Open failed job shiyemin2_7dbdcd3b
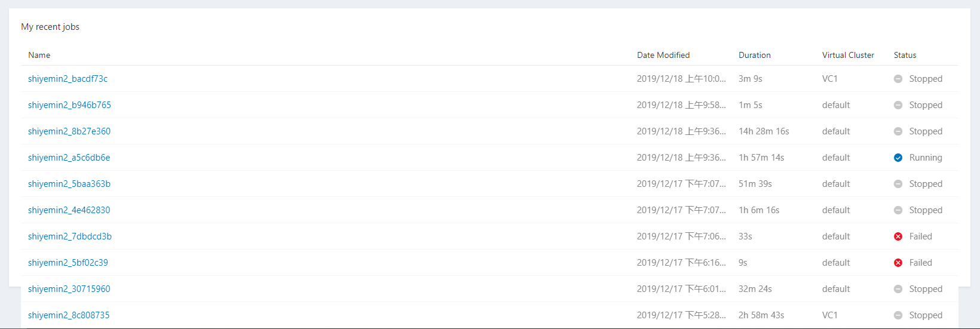Image resolution: width=980 pixels, height=329 pixels. (x=70, y=236)
